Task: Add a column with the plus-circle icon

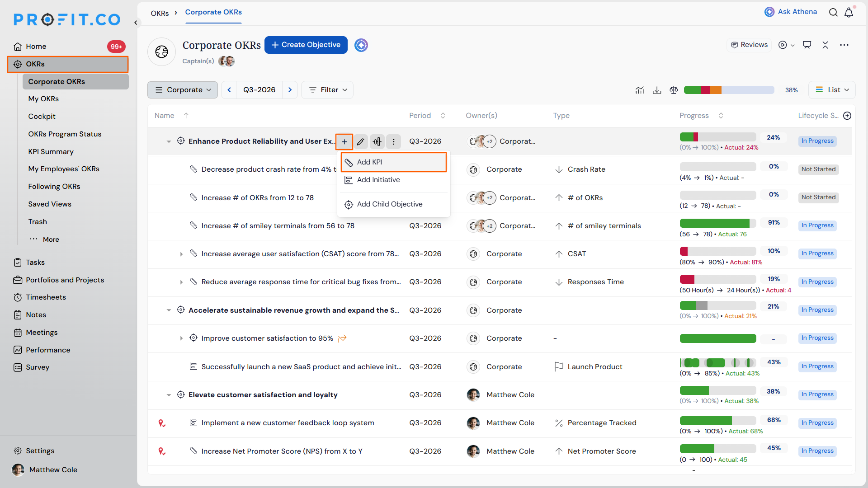Action: click(847, 116)
